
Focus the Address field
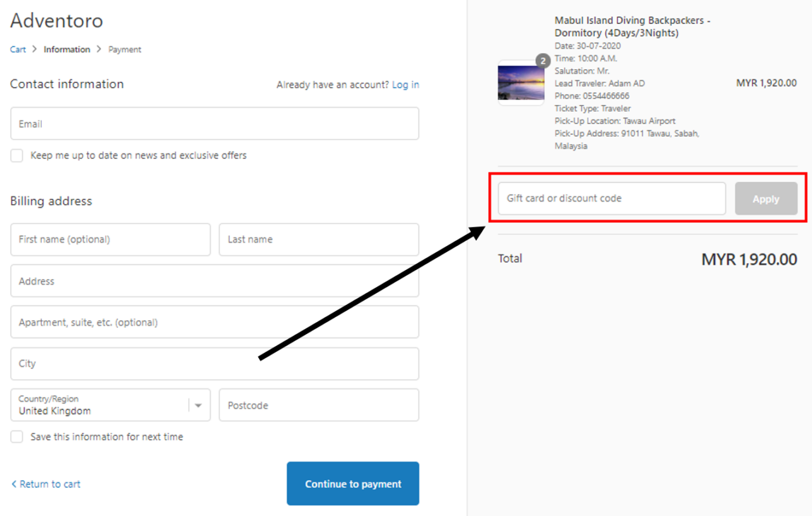(x=214, y=281)
